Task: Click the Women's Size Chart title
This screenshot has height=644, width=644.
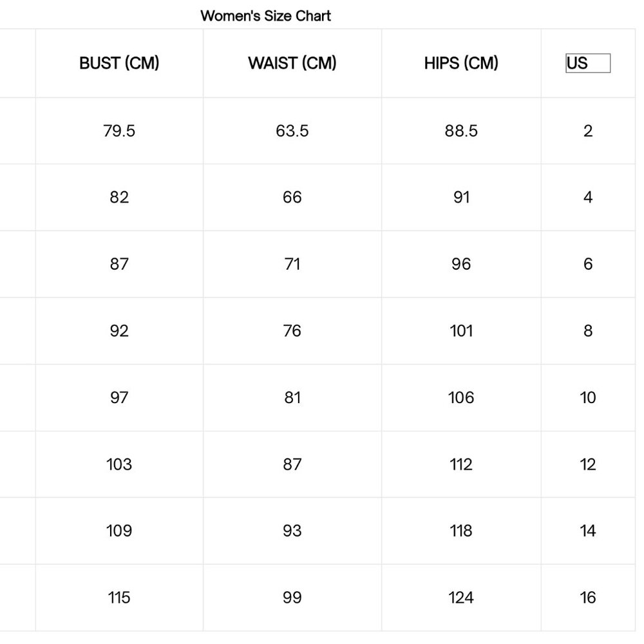Action: point(265,15)
